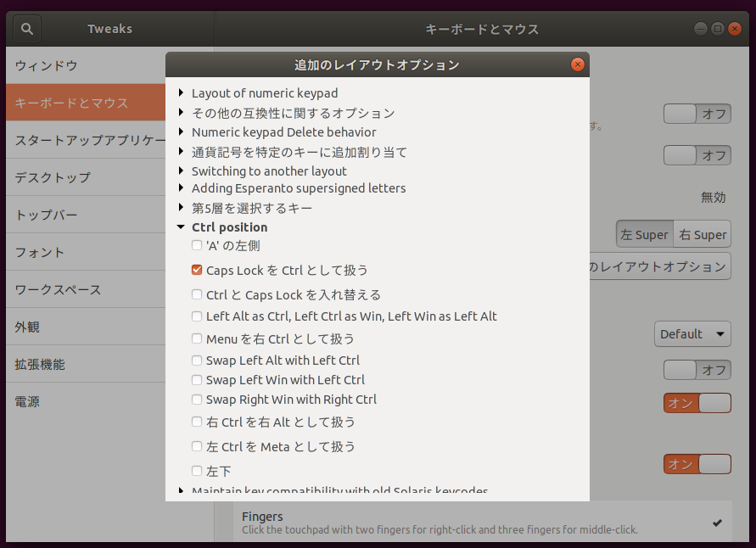This screenshot has height=548, width=756.
Task: Open the Default dropdown
Action: point(692,333)
